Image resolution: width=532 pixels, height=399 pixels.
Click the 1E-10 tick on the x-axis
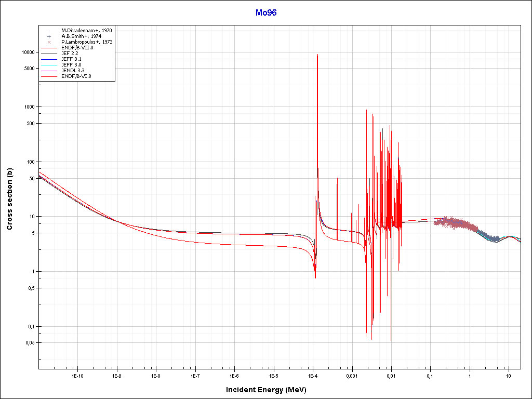point(77,375)
